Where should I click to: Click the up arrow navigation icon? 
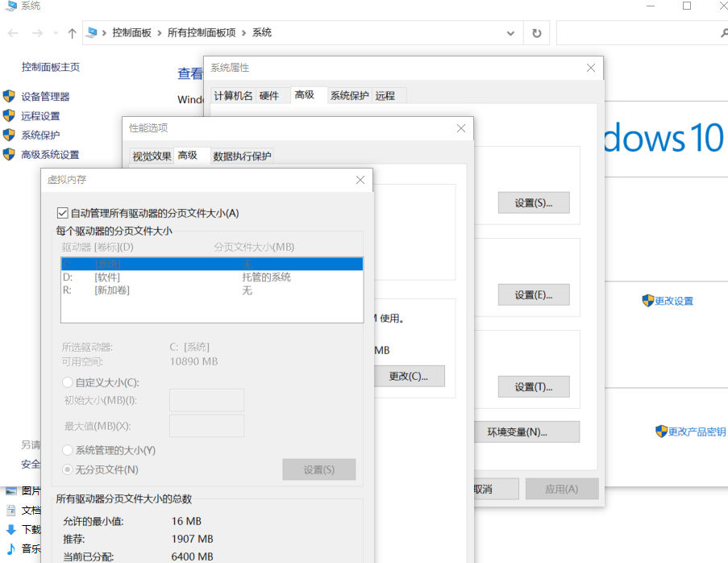click(73, 33)
